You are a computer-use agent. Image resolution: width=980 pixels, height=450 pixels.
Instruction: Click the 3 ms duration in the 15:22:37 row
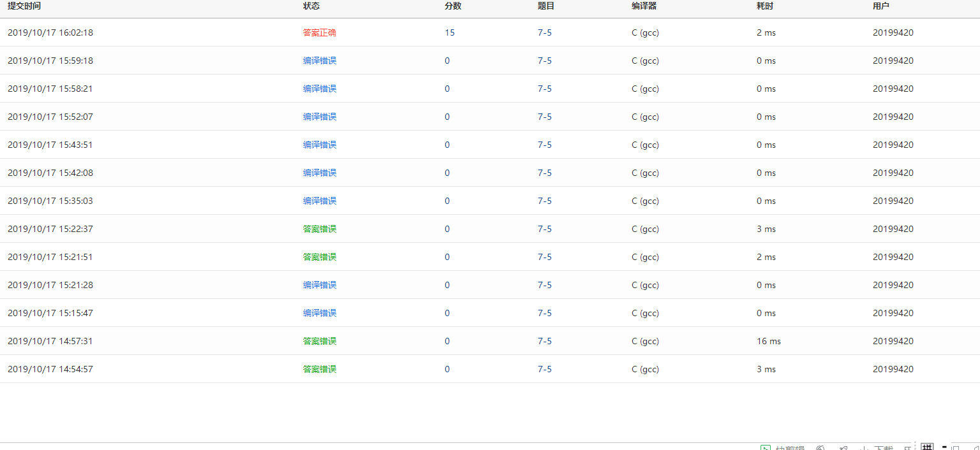pos(766,229)
